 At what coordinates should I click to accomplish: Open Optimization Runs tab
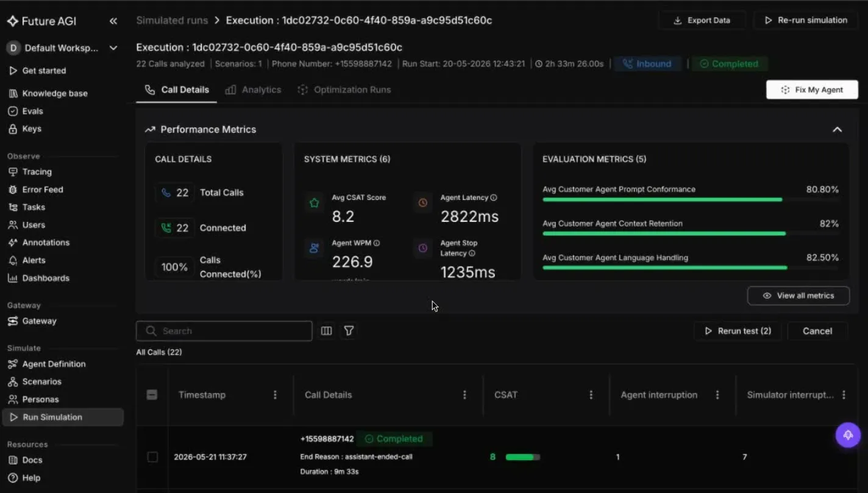(344, 90)
